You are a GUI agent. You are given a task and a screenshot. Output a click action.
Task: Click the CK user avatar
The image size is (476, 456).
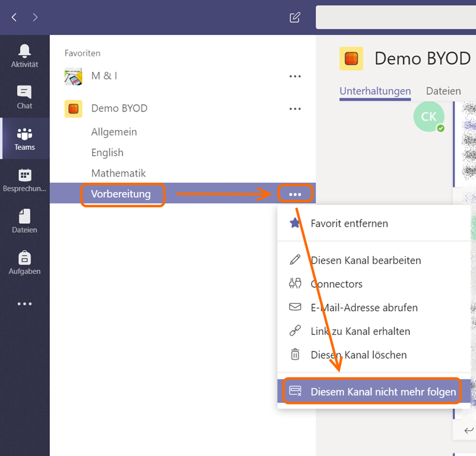click(x=428, y=116)
